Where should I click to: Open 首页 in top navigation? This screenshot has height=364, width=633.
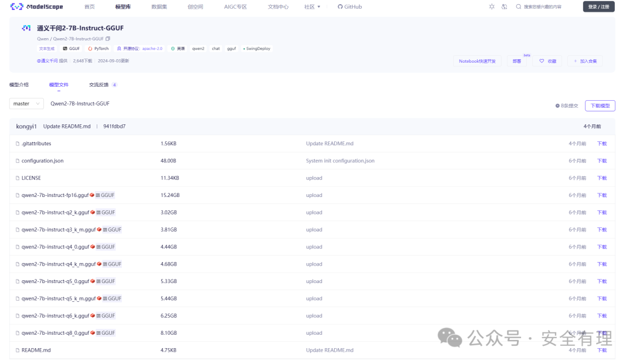(x=90, y=6)
